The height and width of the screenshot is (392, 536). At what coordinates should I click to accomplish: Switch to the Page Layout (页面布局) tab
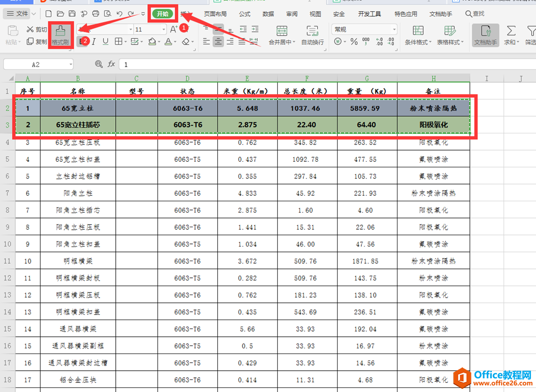(215, 14)
